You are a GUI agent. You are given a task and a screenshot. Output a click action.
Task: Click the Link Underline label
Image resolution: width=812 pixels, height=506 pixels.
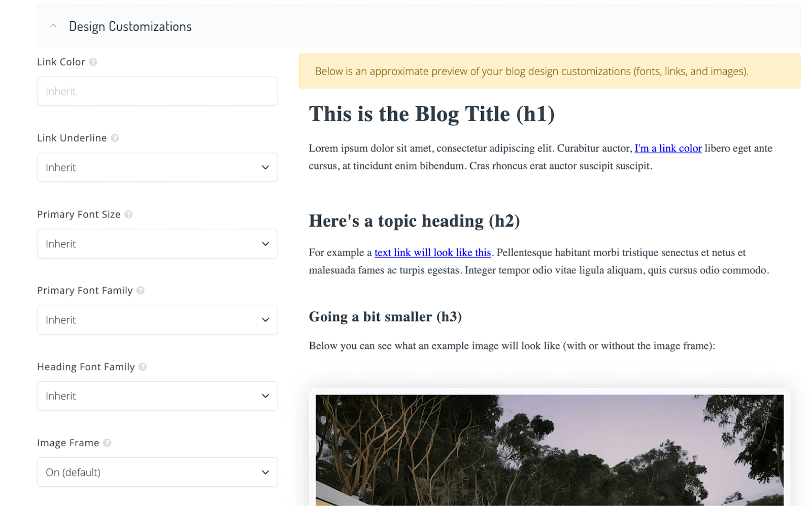coord(72,138)
